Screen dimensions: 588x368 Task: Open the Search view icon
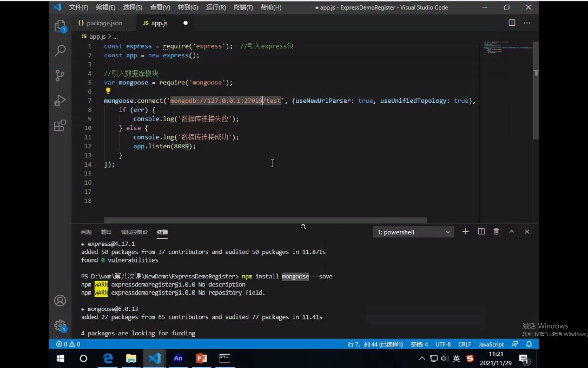click(60, 50)
